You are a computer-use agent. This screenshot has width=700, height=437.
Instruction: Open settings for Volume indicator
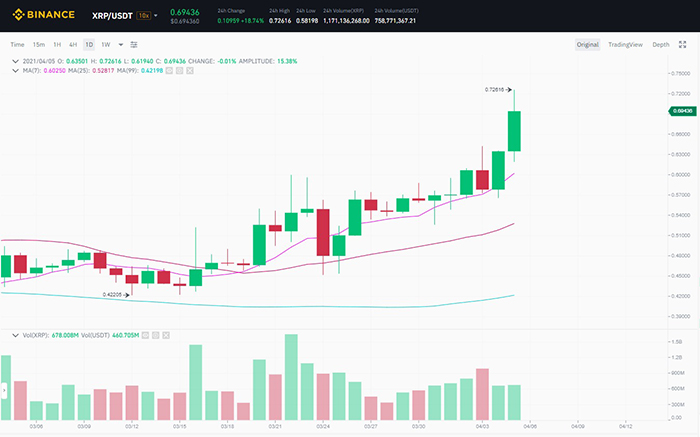(156, 335)
